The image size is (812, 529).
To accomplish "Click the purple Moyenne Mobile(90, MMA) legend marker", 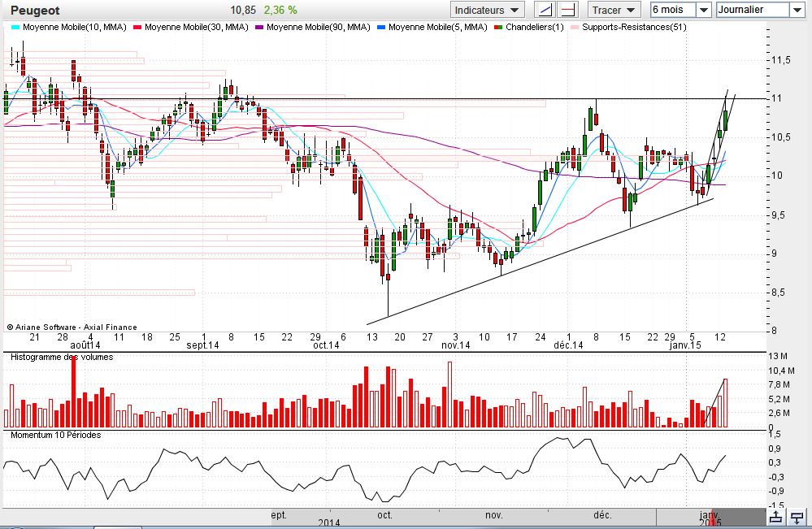I will 259,27.
